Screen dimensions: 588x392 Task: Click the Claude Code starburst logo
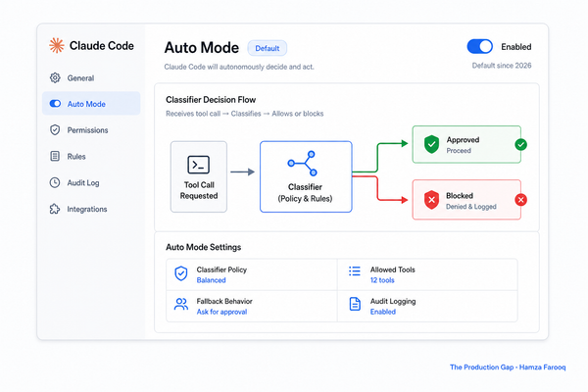57,45
